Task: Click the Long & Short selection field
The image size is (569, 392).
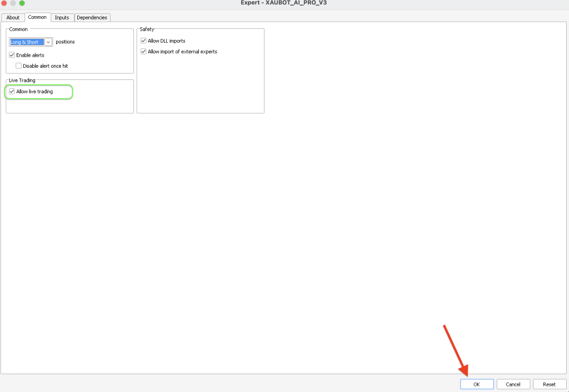Action: (x=25, y=42)
